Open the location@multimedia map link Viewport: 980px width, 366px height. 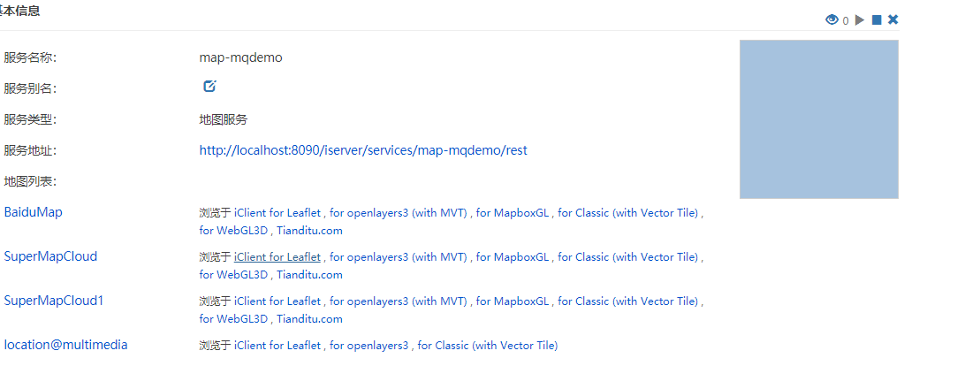coord(65,344)
